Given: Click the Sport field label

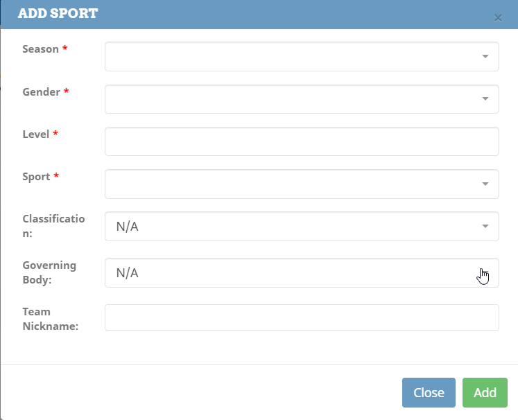Looking at the screenshot, I should point(37,177).
